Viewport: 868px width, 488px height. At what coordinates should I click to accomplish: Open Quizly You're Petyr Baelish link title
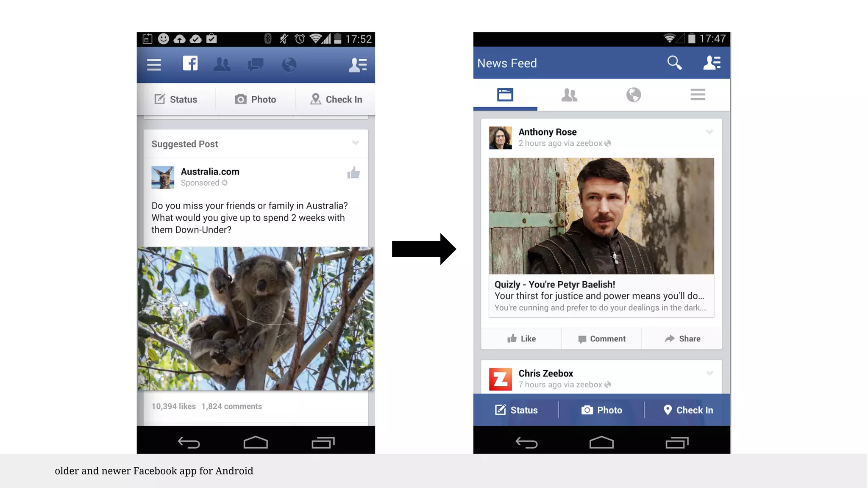[x=555, y=284]
